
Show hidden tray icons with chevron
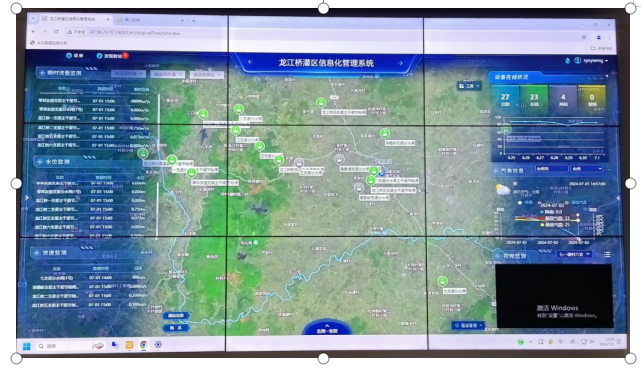531,342
